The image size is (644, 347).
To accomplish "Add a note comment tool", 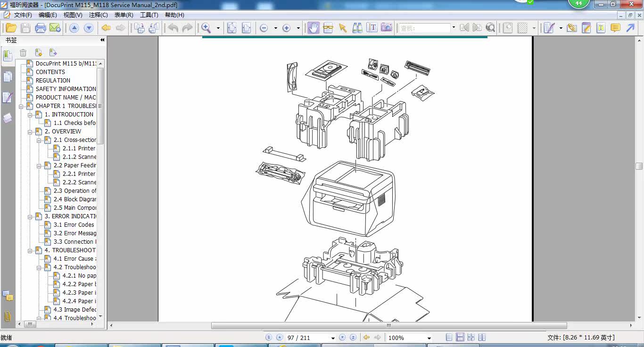I will tap(615, 28).
